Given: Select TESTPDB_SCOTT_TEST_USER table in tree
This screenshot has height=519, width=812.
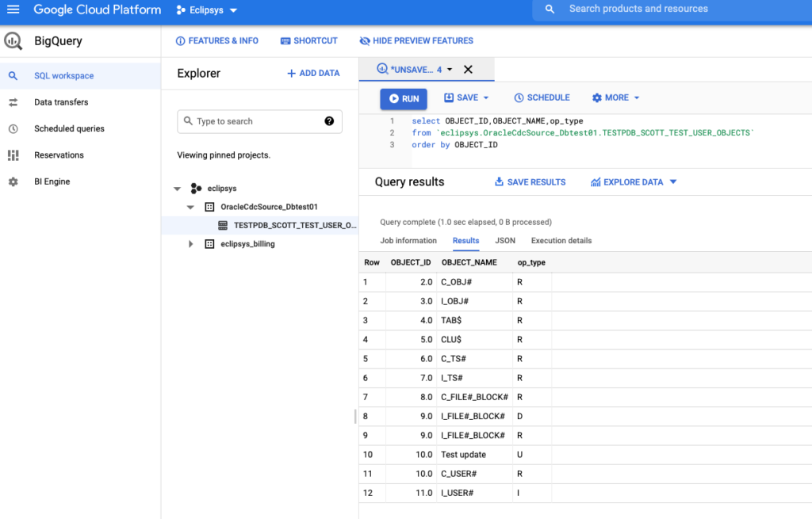Looking at the screenshot, I should click(294, 225).
